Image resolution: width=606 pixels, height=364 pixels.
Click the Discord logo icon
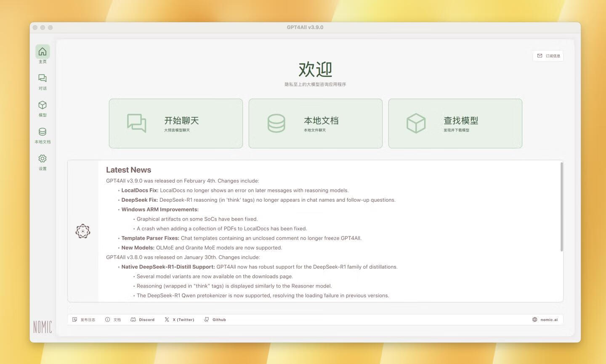[x=133, y=320]
